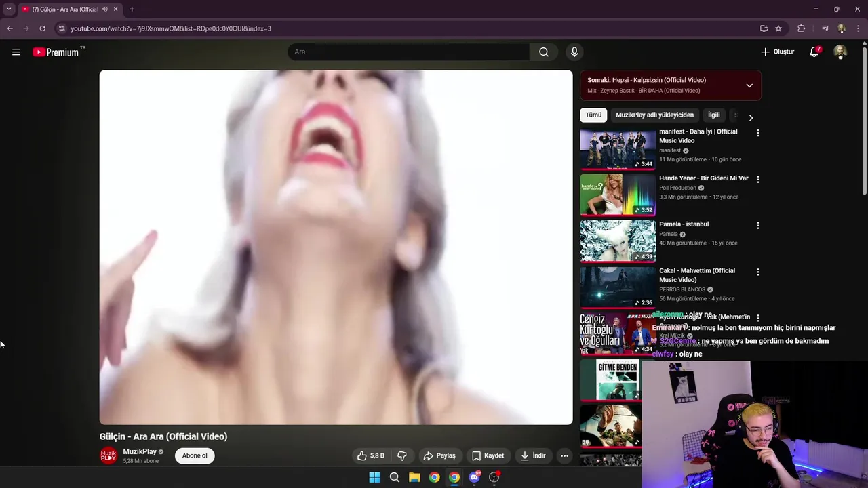
Task: Click manifest - Daha İyi video title
Action: coord(698,136)
